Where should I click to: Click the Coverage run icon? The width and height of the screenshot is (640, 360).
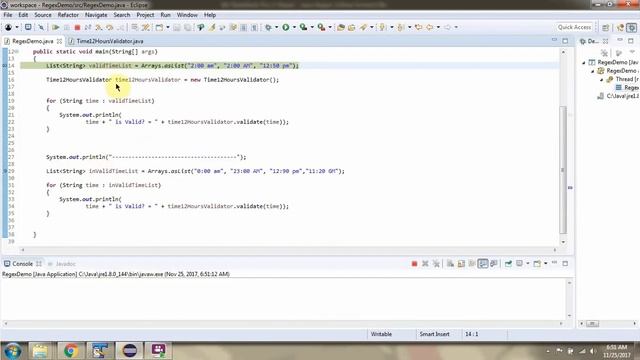303,27
